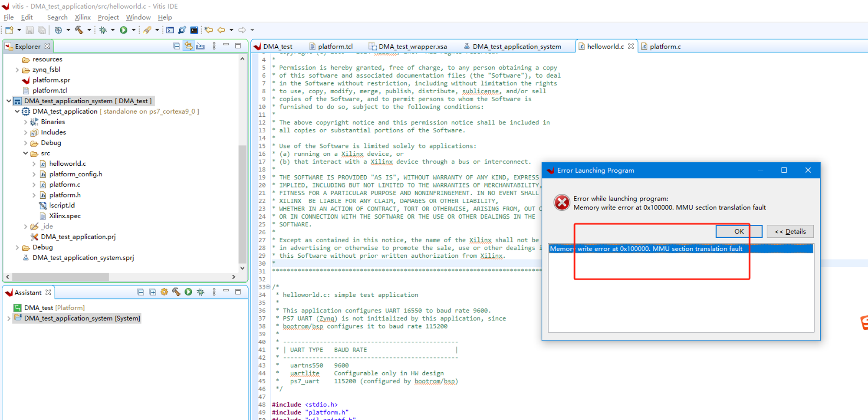
Task: Click Explorer horizontal scrollbar thumb
Action: tap(60, 276)
